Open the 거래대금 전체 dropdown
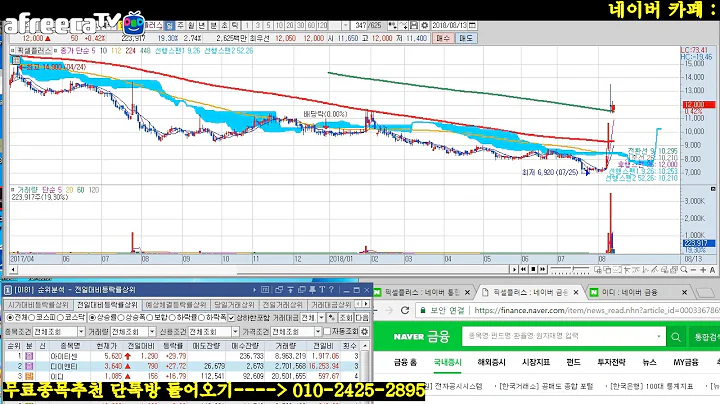720x404 pixels. pos(321,317)
